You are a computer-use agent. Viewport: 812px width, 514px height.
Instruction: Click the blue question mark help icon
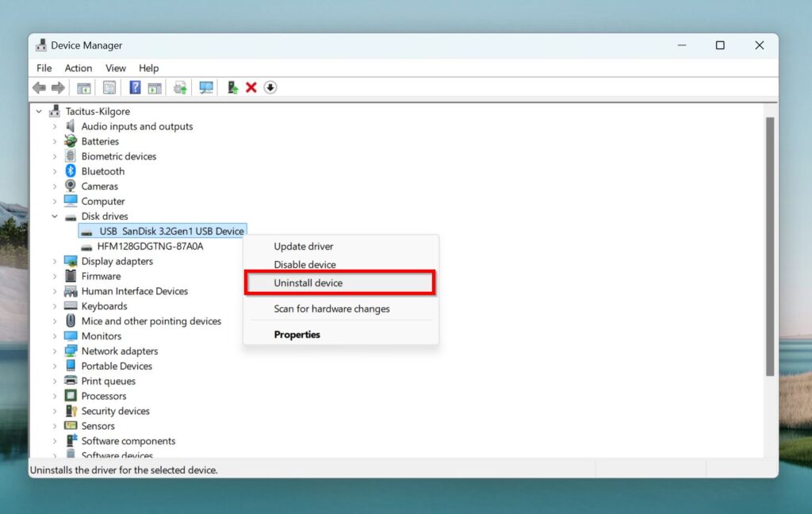(135, 87)
